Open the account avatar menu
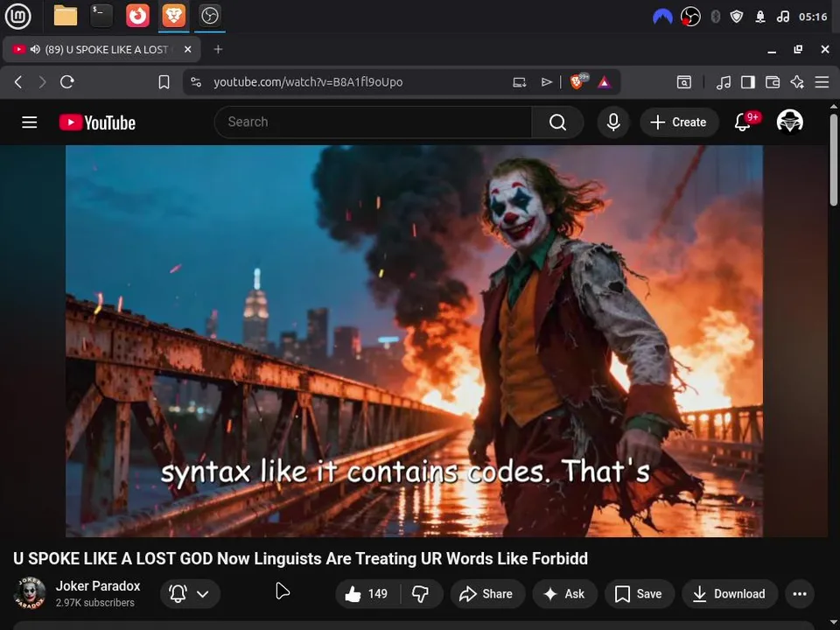840x630 pixels. point(789,122)
